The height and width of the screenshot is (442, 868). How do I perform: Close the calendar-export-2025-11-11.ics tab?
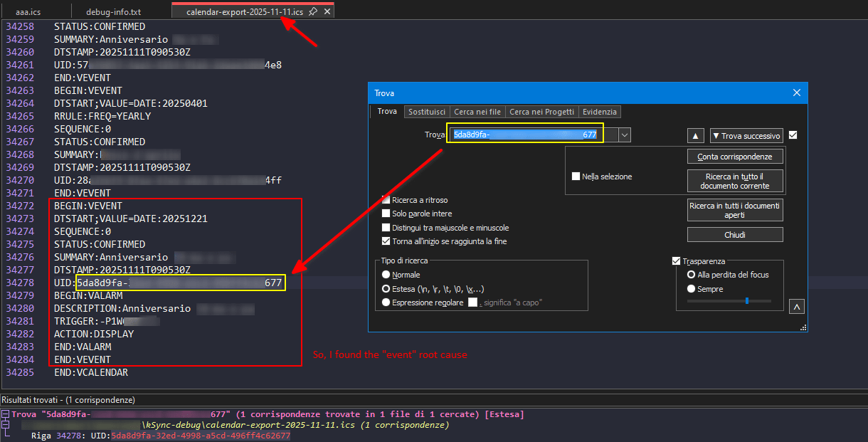(x=327, y=12)
